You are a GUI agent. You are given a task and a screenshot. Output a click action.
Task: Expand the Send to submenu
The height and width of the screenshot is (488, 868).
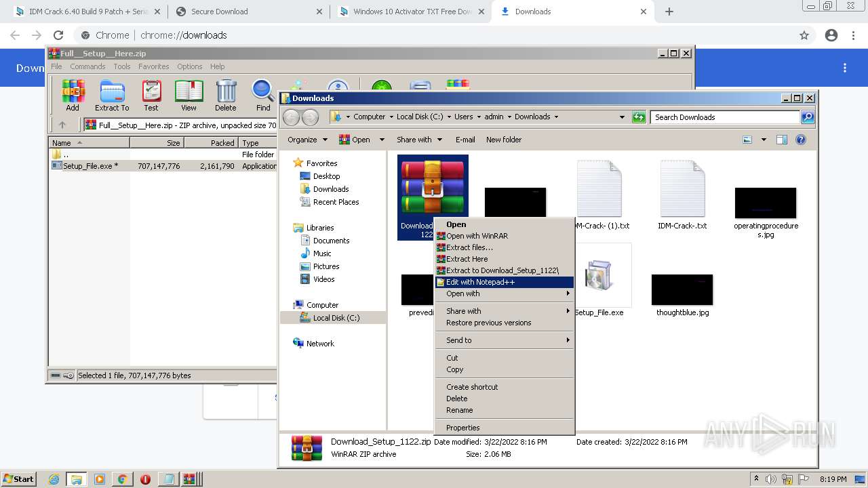(x=505, y=340)
